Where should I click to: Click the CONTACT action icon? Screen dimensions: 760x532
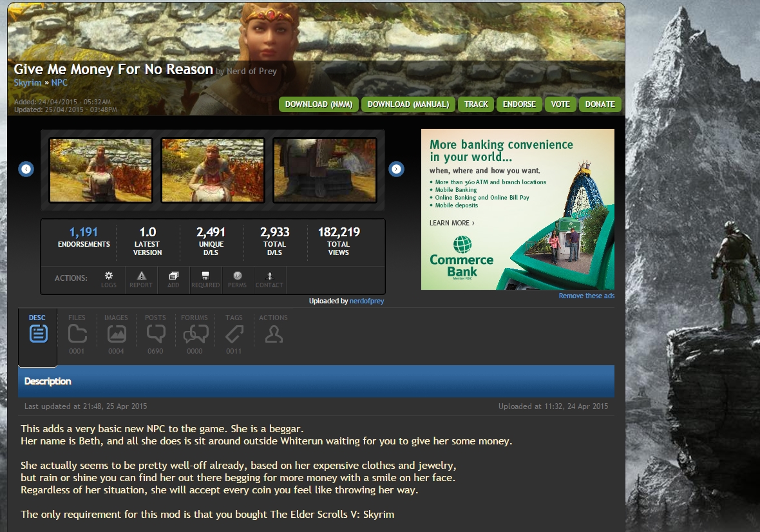[269, 280]
